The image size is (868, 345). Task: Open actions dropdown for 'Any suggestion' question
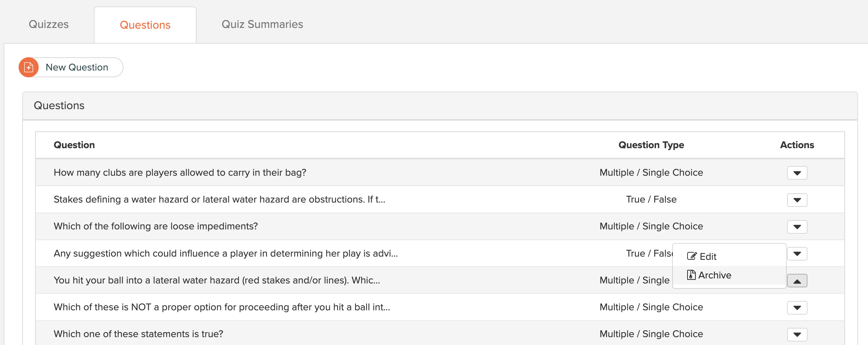797,254
